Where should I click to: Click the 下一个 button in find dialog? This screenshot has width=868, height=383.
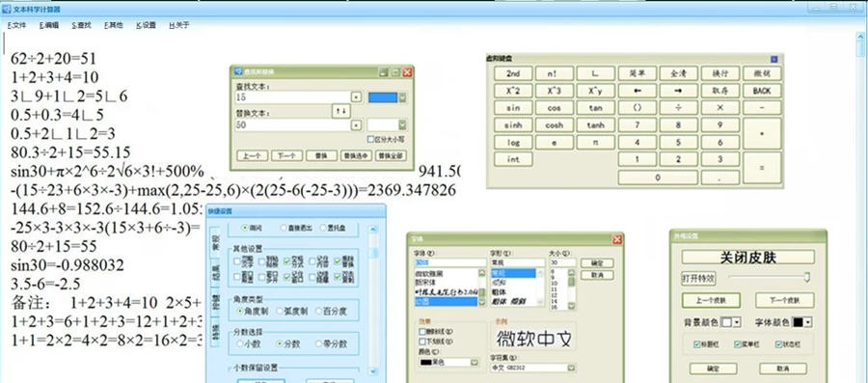(x=286, y=156)
